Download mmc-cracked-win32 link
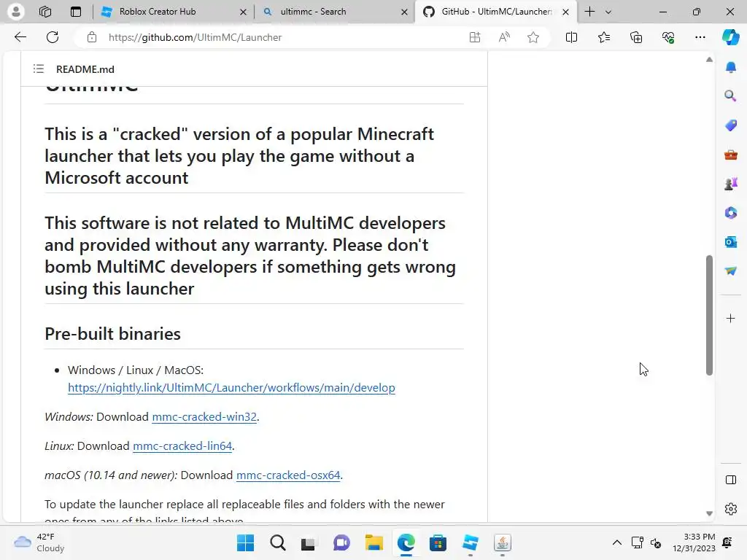The width and height of the screenshot is (747, 560). coord(204,416)
